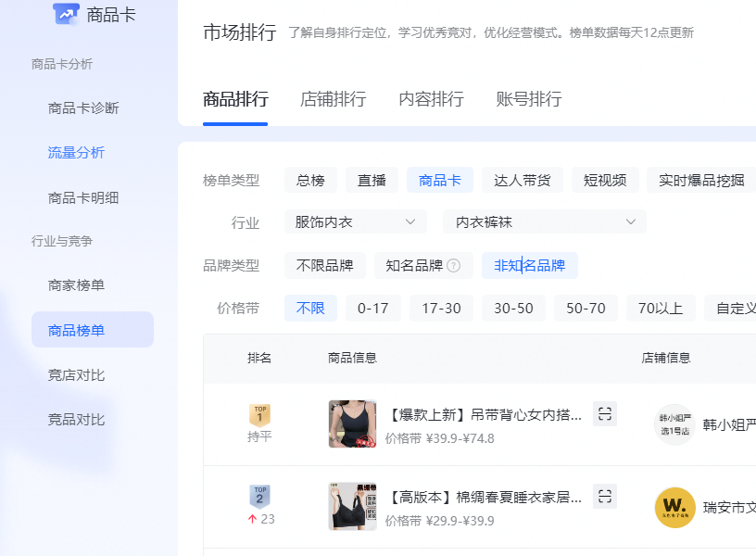Click the preview icon beside 【高版本】棉绸睡衣
This screenshot has height=556, width=756.
(605, 497)
